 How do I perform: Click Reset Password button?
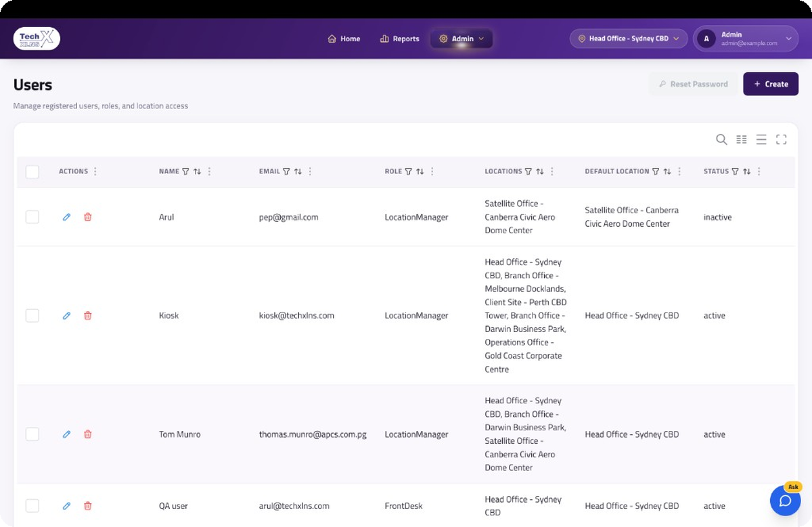pyautogui.click(x=694, y=84)
